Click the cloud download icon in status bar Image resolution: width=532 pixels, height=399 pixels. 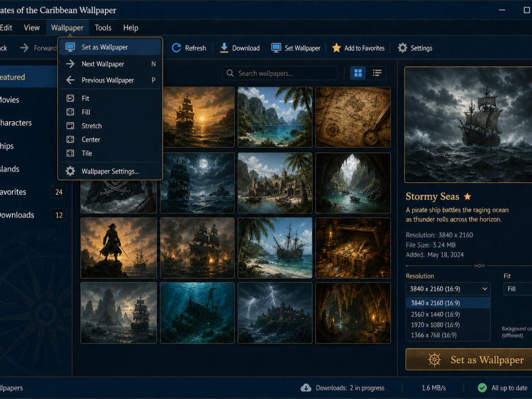[306, 388]
